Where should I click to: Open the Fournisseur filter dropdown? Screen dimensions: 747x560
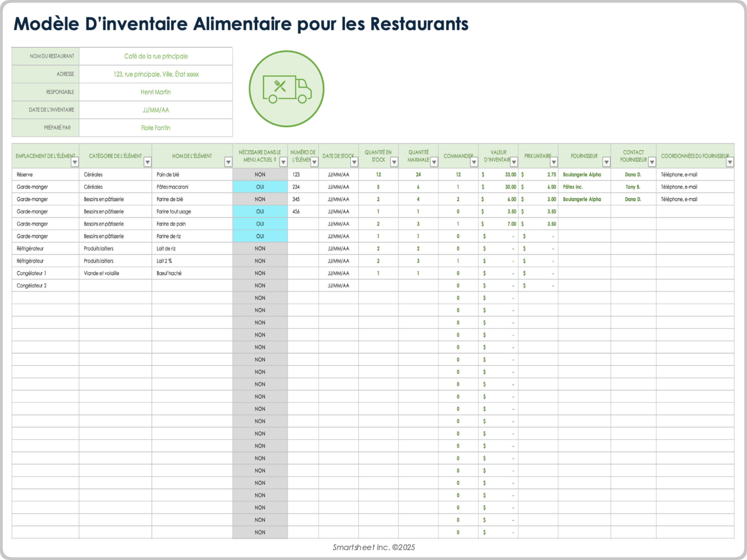tap(607, 162)
